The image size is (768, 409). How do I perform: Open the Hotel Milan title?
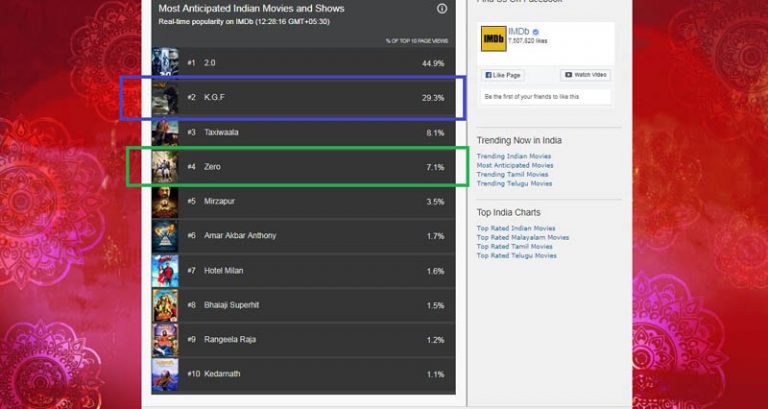pos(223,270)
